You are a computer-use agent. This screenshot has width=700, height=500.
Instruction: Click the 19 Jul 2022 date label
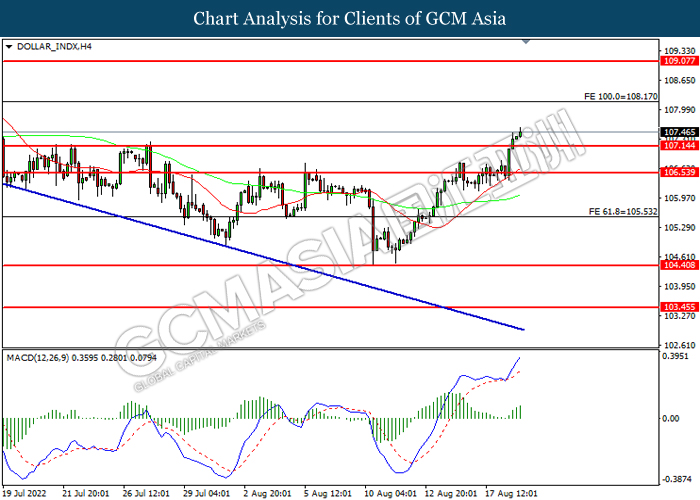coord(25,493)
